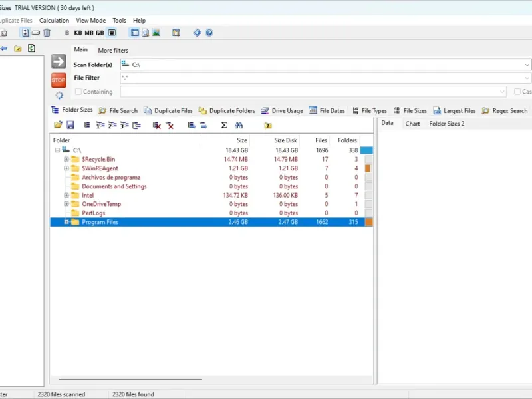Open the File Dates tab
This screenshot has width=532, height=399.
[327, 110]
